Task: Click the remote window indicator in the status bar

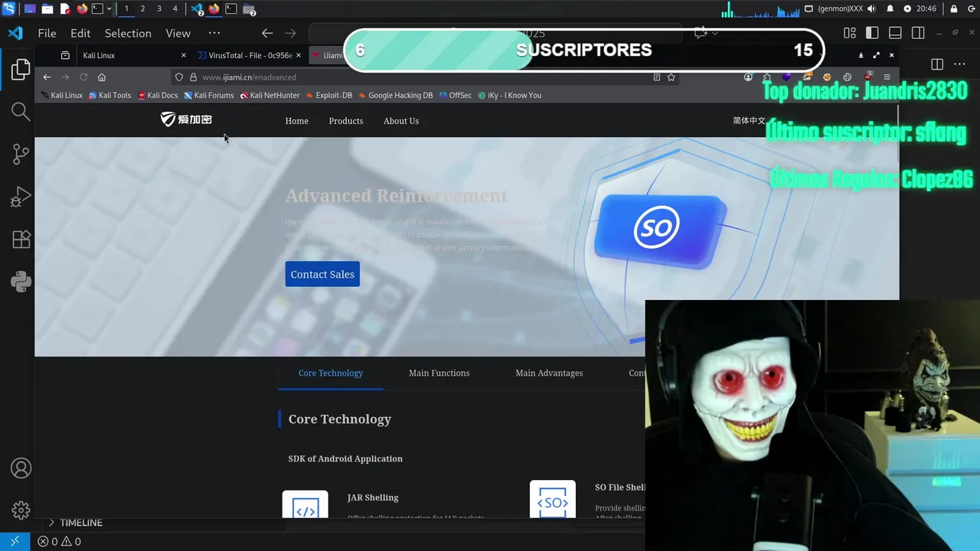Action: point(15,541)
